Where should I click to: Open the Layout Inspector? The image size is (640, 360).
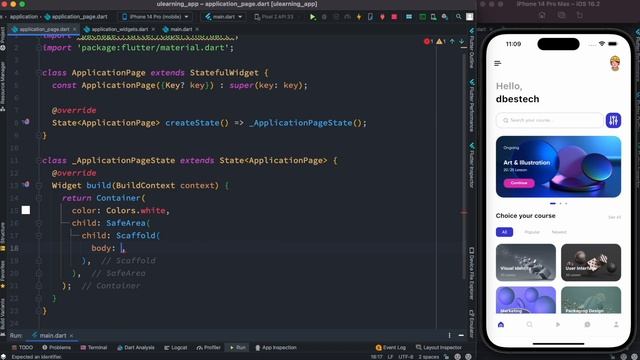click(439, 348)
